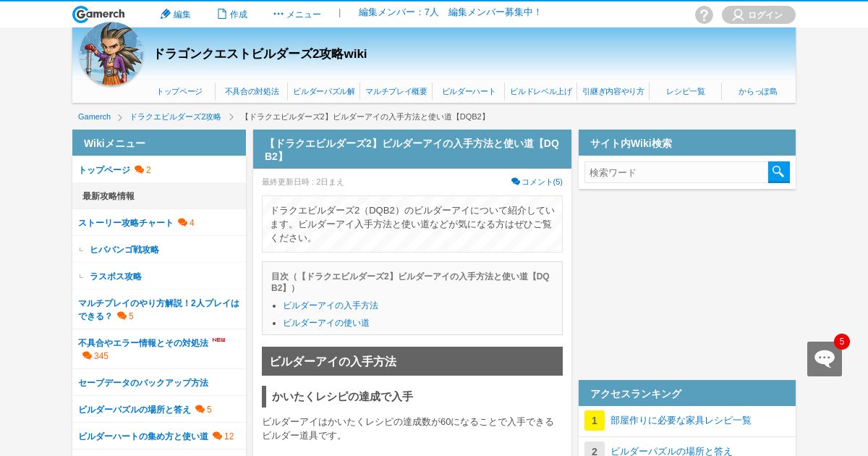Open ビルダーパズル解 nav tab
The image size is (868, 456).
pyautogui.click(x=324, y=91)
